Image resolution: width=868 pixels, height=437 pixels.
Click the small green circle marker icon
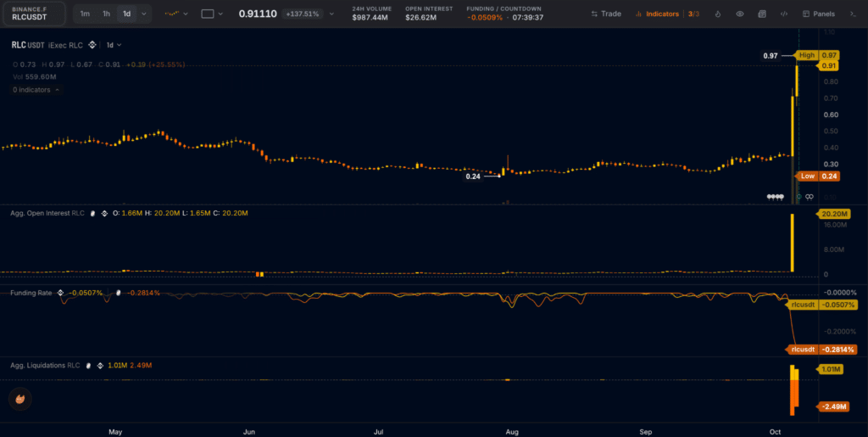click(x=798, y=197)
